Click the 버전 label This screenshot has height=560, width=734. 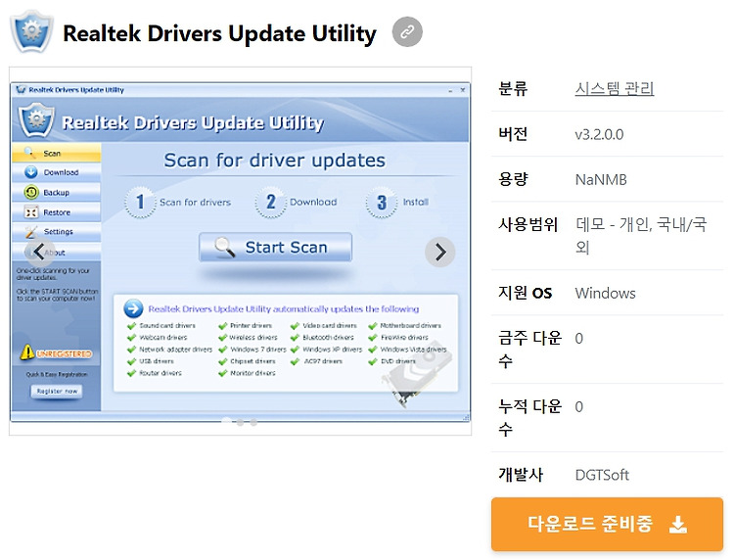click(513, 134)
